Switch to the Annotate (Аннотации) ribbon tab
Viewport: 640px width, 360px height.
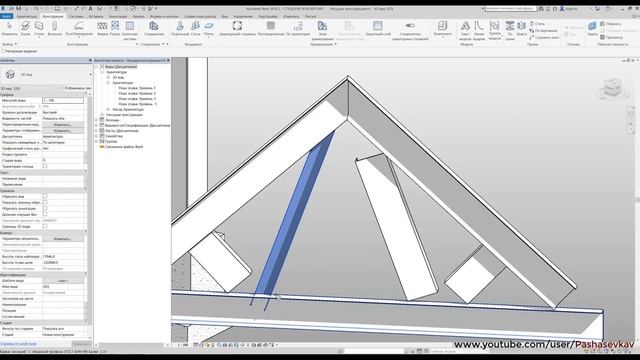click(118, 16)
